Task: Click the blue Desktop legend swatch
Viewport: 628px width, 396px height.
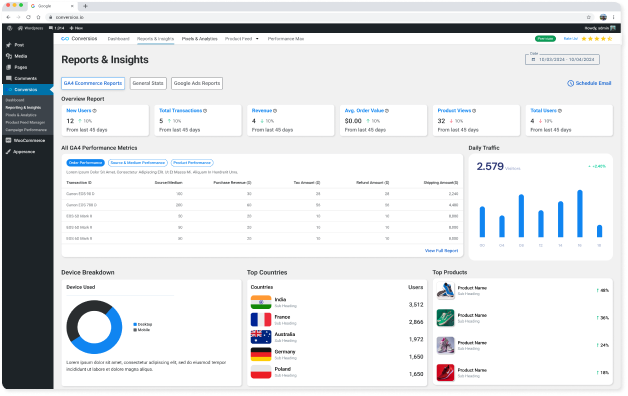Action: [135, 324]
